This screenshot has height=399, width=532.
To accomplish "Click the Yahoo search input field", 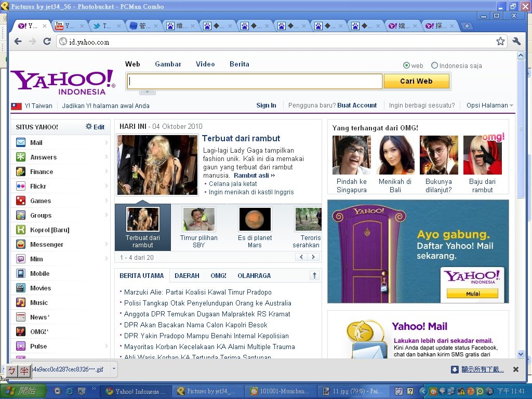I will tap(255, 82).
